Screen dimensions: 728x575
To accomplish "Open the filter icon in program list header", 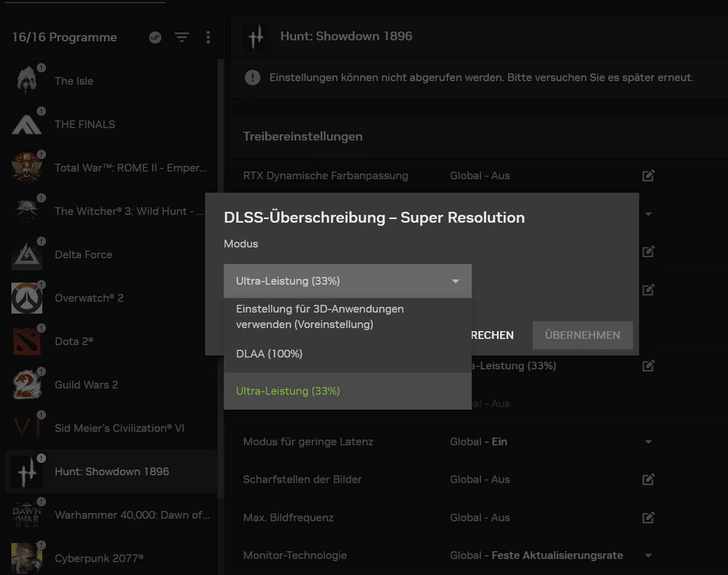I will point(181,37).
